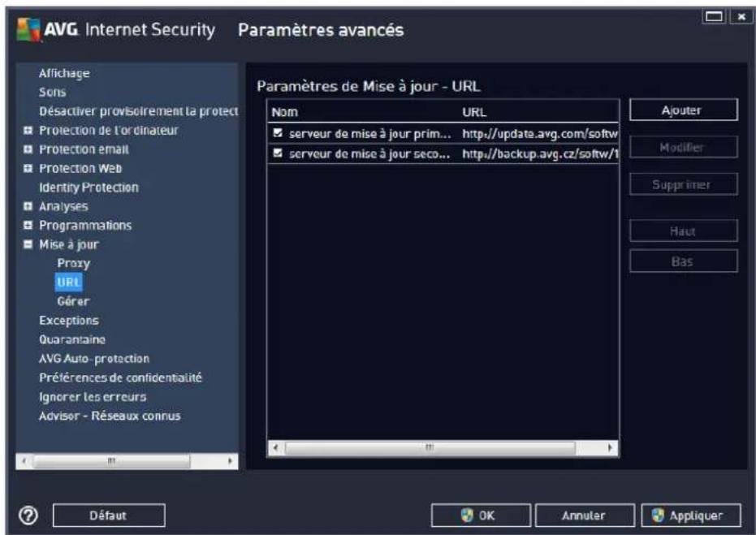Screen dimensions: 756x535
Task: Click URL list scrollbar right arrow
Action: (610, 448)
